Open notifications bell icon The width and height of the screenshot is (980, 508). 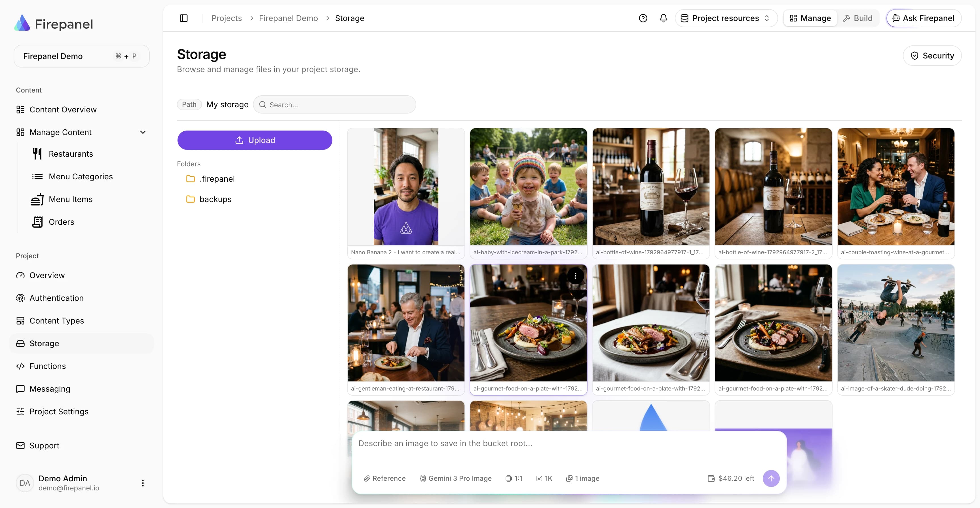pyautogui.click(x=664, y=18)
